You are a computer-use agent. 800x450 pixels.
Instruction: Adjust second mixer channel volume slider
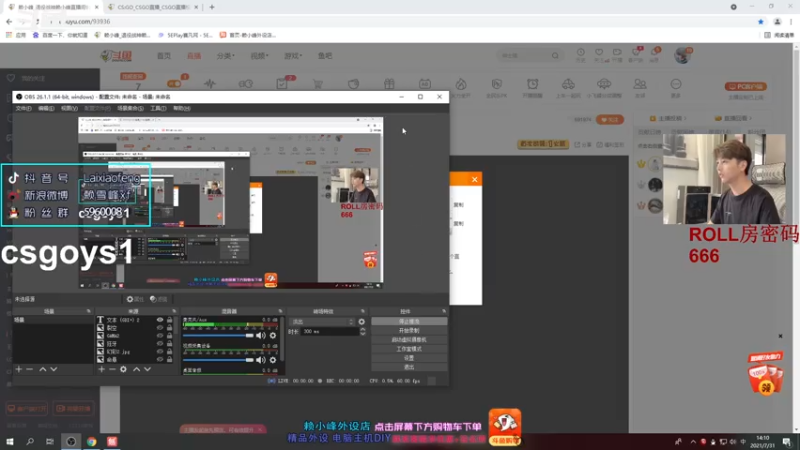click(x=218, y=360)
